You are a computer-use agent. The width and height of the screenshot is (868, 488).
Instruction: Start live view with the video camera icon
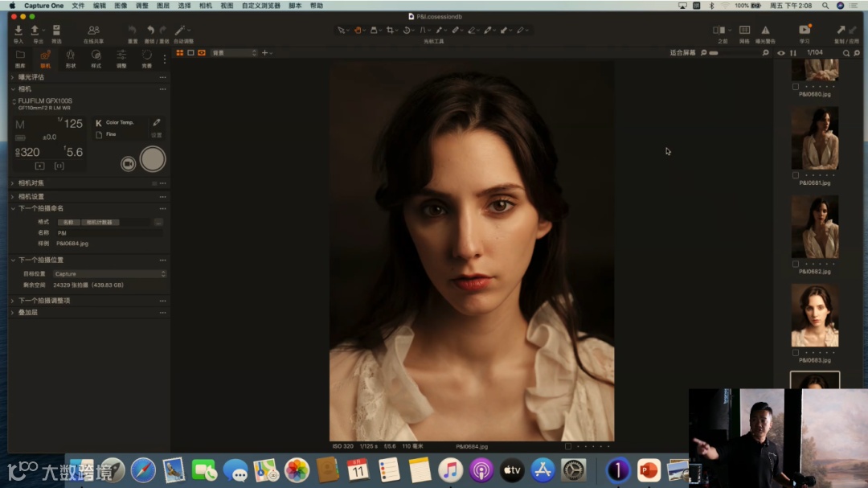click(x=128, y=163)
